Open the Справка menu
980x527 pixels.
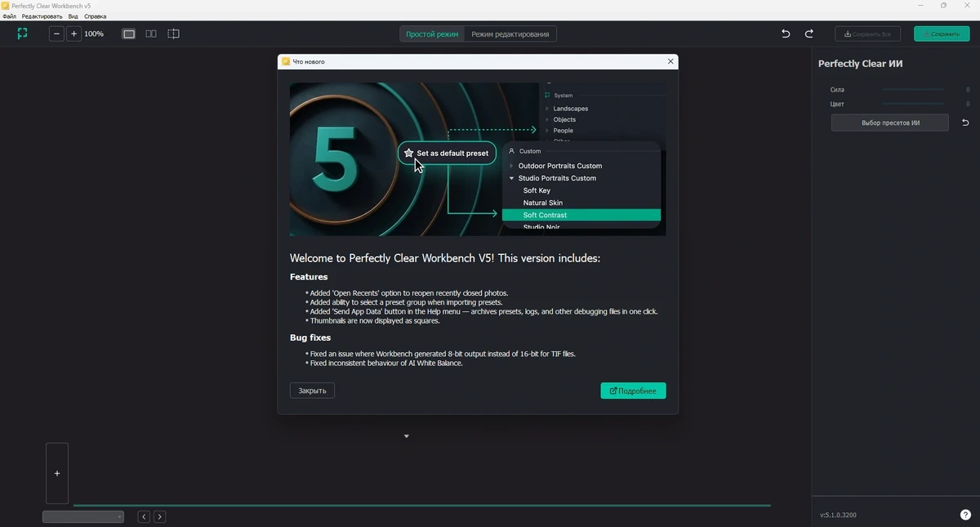96,16
